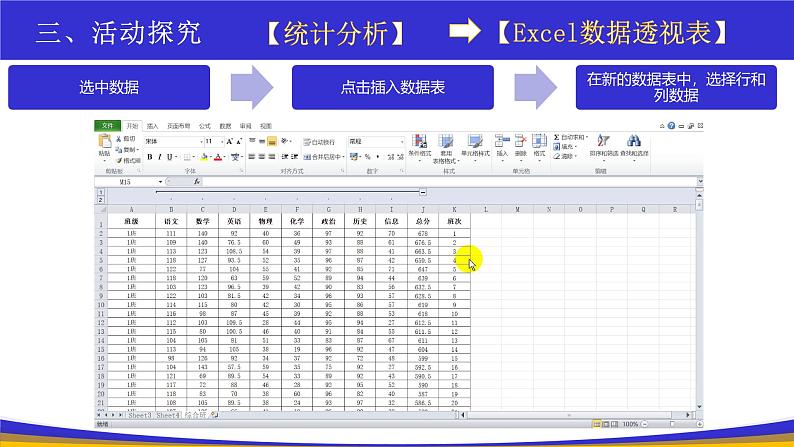Open Conditional Formatting (条件格式) icon
Screen dimensions: 794x447
tap(420, 141)
